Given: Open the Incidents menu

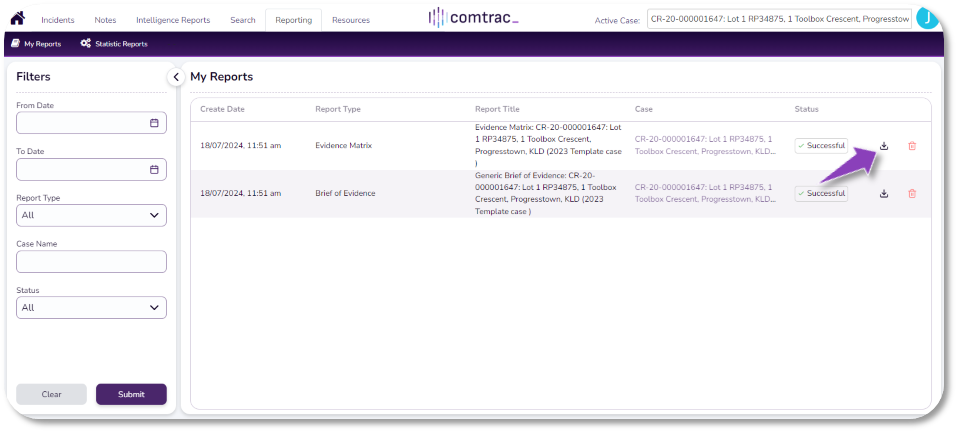Looking at the screenshot, I should click(x=58, y=20).
